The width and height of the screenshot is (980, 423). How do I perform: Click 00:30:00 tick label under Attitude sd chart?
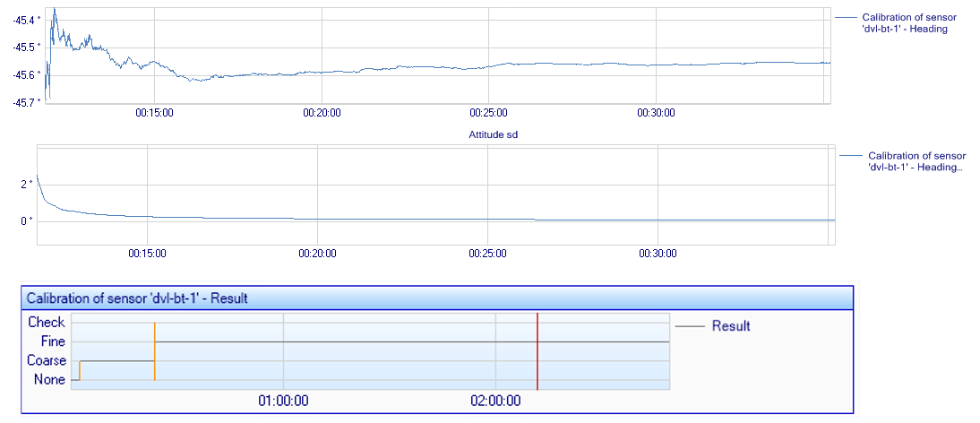(657, 255)
